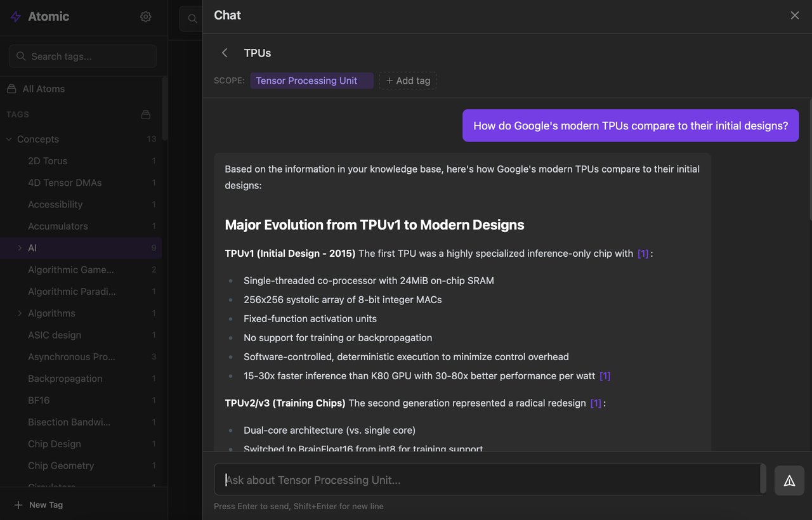Close the Chat panel
812x520 pixels.
[794, 15]
